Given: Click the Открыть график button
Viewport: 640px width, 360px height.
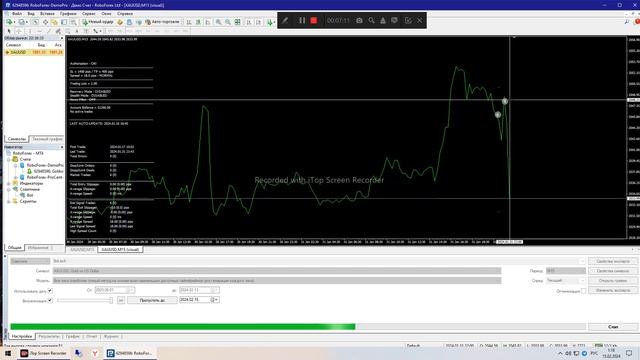Looking at the screenshot, I should click(613, 281).
